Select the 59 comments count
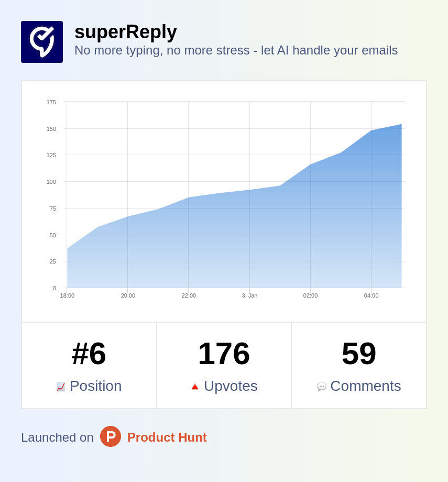Image resolution: width=448 pixels, height=482 pixels. pos(359,354)
